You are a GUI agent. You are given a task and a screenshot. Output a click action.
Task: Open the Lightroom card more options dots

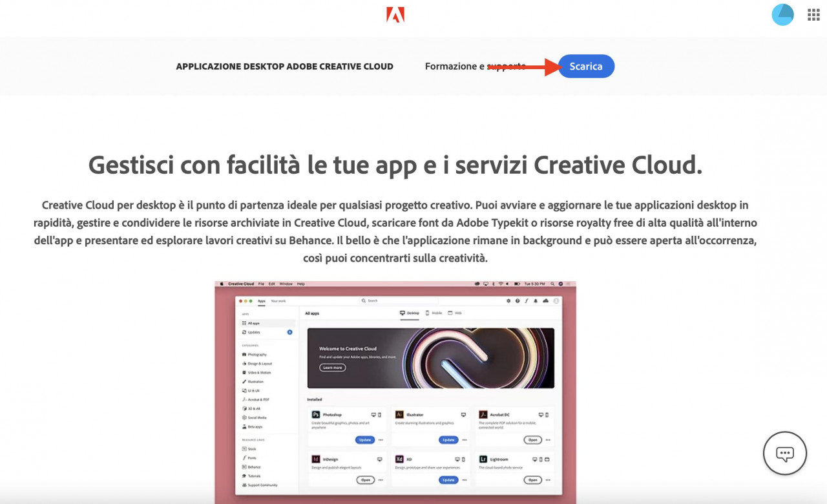[548, 480]
